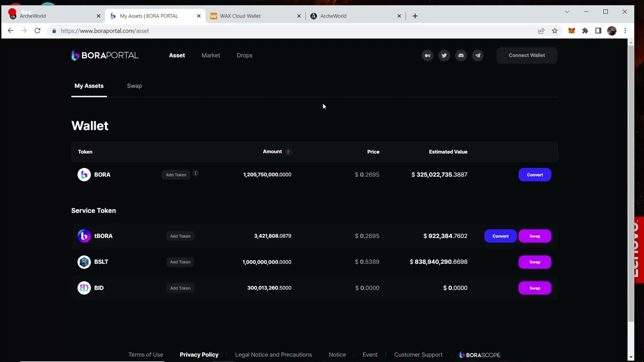644x362 pixels.
Task: Open Legal Notice and Precautions link
Action: pos(274,355)
